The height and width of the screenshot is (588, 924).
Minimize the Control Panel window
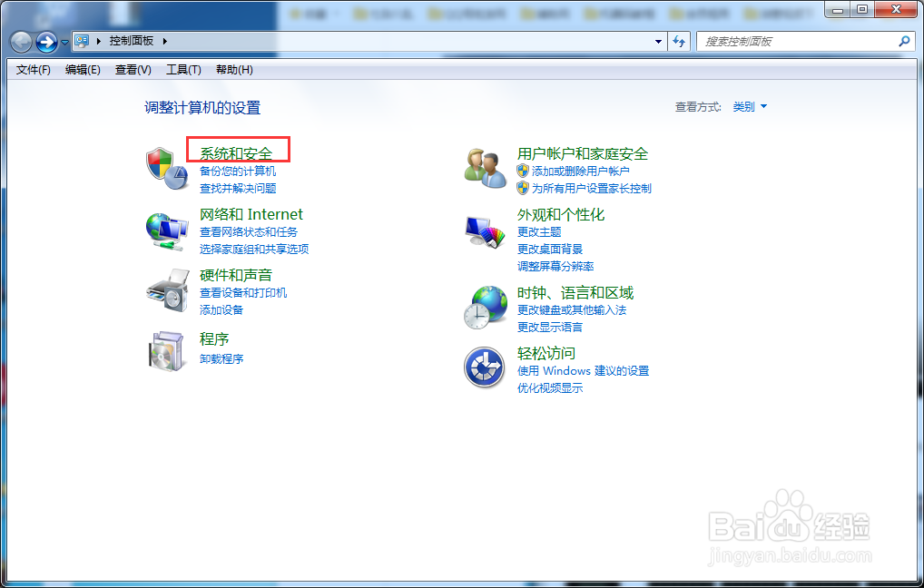pos(838,9)
